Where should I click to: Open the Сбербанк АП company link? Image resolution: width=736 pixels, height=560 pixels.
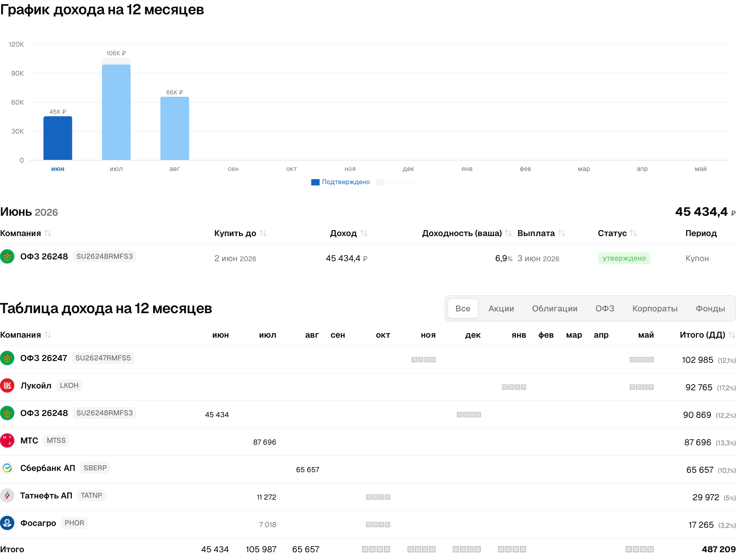coord(48,468)
